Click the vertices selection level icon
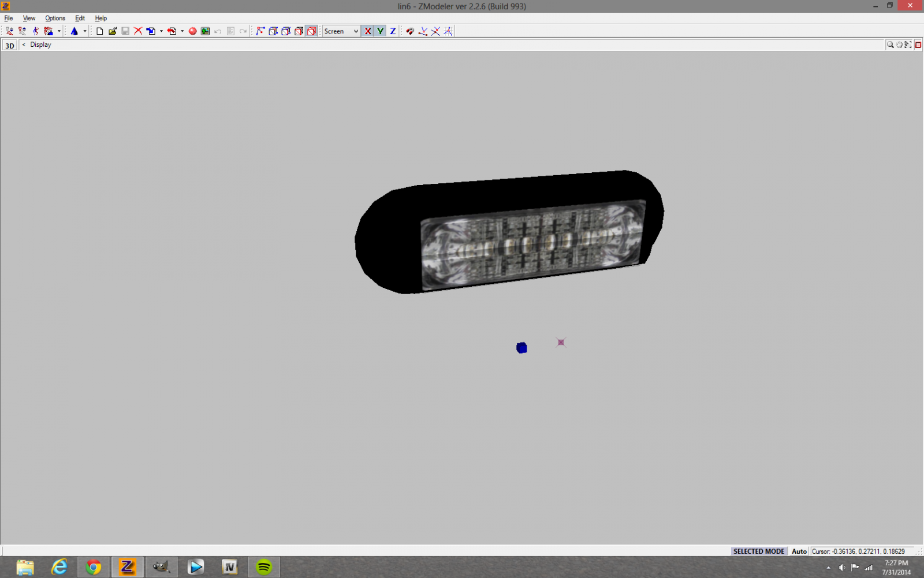924x578 pixels. 260,31
